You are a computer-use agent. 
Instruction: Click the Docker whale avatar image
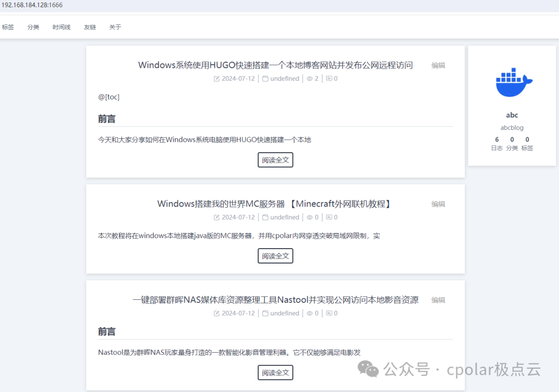[x=513, y=83]
